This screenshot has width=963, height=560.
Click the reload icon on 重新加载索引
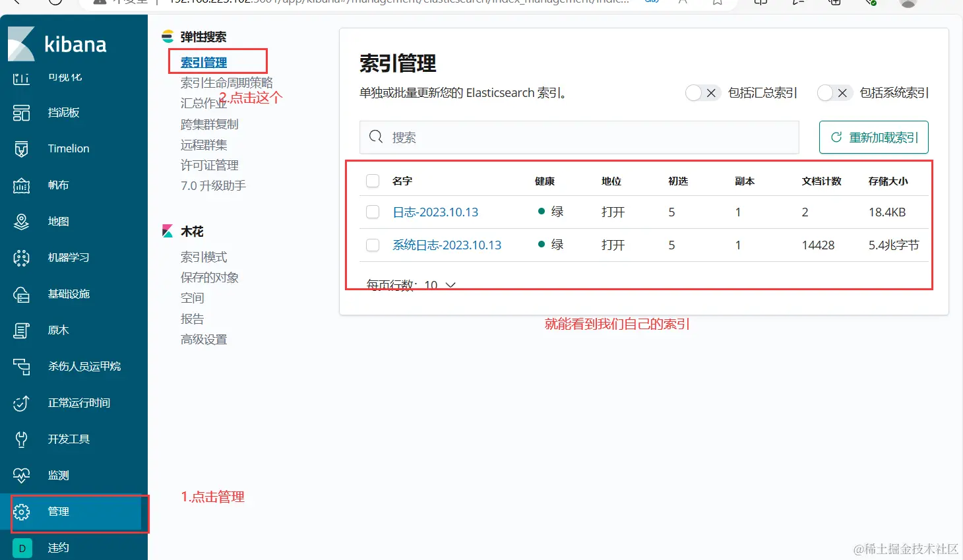point(836,137)
